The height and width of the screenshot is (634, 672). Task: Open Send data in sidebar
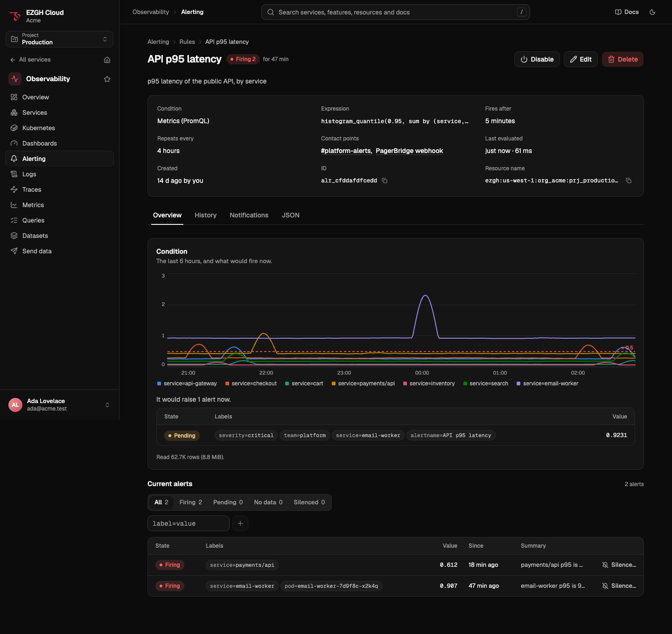pos(59,251)
